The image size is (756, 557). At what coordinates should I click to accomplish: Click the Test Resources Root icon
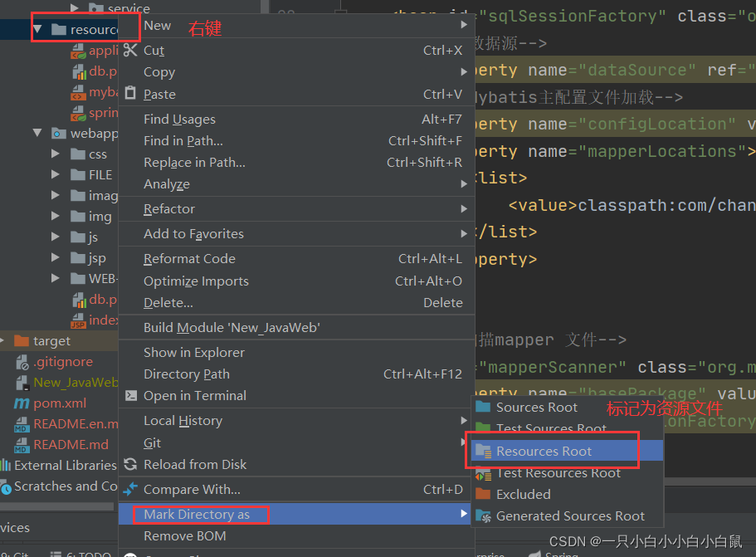click(483, 474)
